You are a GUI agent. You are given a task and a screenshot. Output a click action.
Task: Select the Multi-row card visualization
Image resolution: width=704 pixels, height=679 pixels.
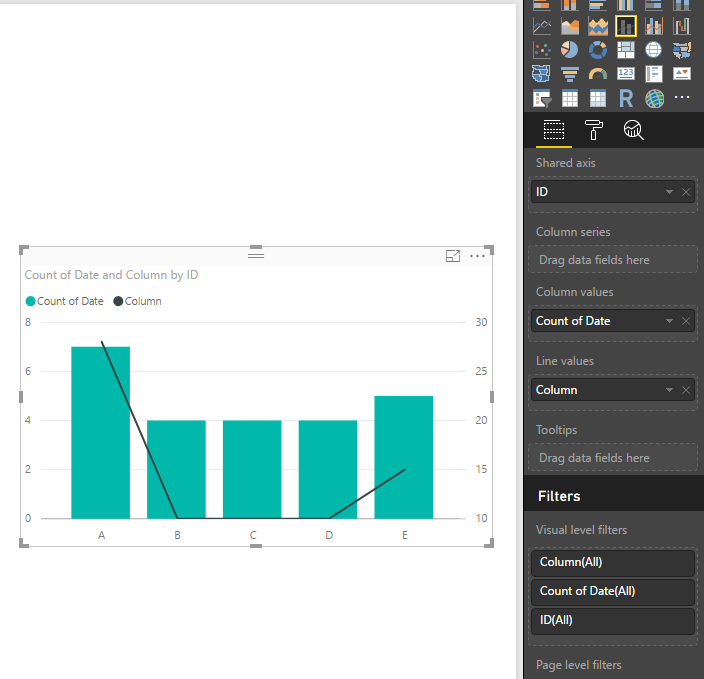click(x=654, y=74)
